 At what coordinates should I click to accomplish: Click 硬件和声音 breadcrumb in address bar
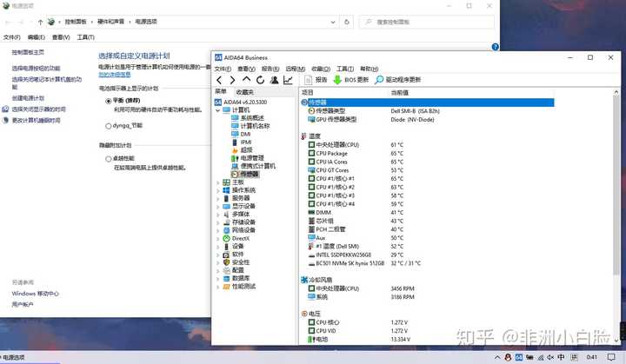[110, 22]
